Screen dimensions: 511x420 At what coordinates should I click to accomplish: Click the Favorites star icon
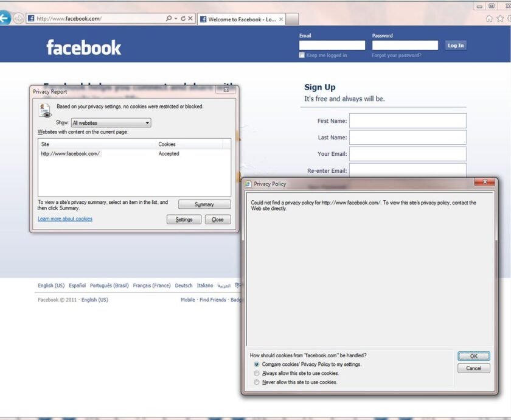(x=500, y=19)
